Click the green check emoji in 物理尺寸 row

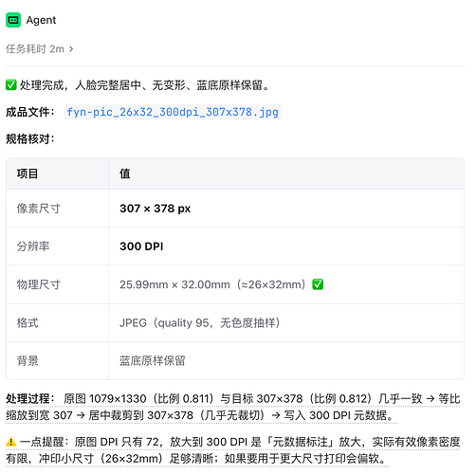coord(318,284)
